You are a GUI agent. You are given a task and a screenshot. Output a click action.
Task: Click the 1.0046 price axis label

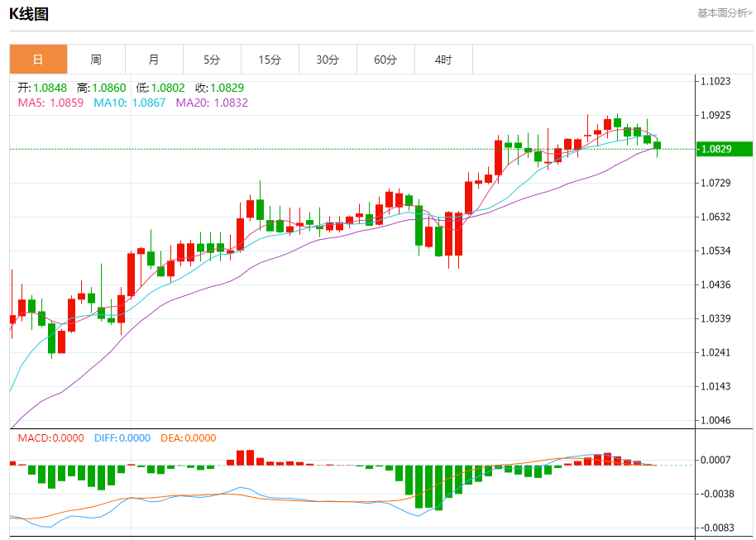point(716,420)
